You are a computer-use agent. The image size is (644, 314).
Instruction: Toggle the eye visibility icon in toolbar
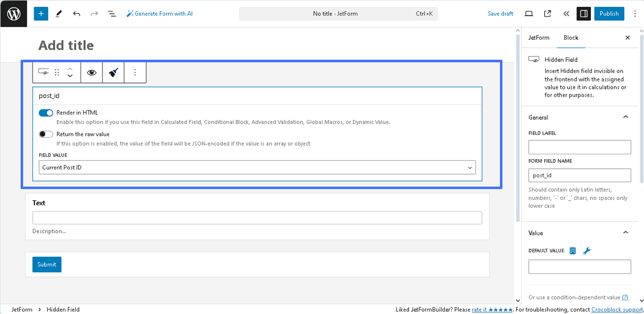(92, 72)
